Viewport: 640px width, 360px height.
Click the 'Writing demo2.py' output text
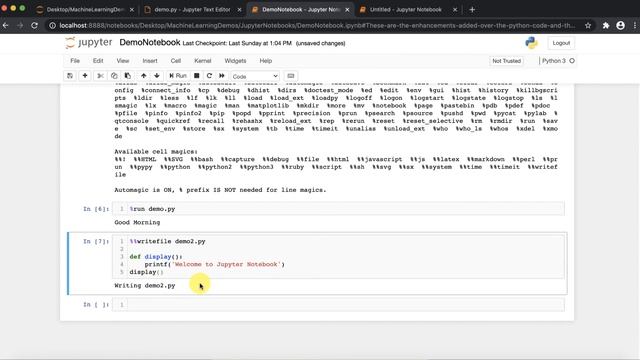144,285
